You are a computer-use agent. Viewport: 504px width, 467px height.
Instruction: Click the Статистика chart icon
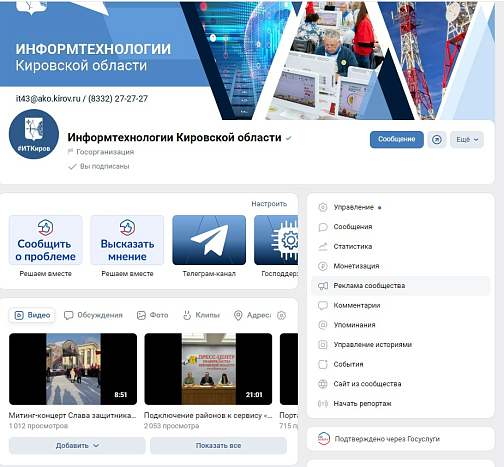[323, 247]
